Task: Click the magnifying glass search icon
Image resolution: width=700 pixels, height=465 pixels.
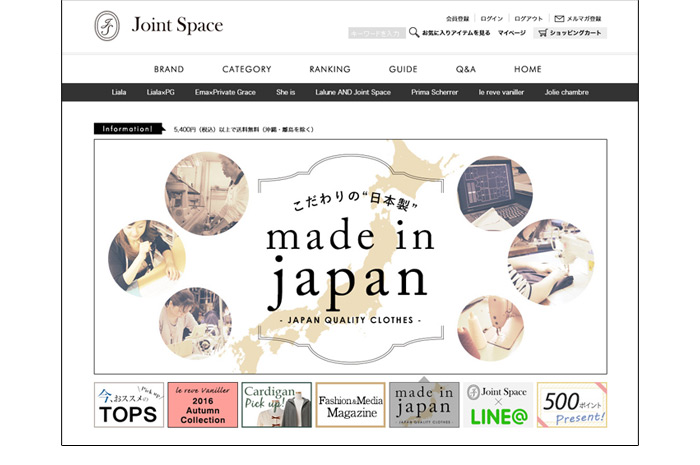Action: pos(414,32)
